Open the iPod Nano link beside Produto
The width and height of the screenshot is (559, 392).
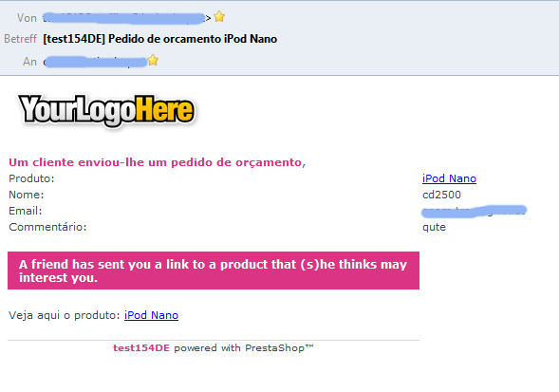coord(449,178)
